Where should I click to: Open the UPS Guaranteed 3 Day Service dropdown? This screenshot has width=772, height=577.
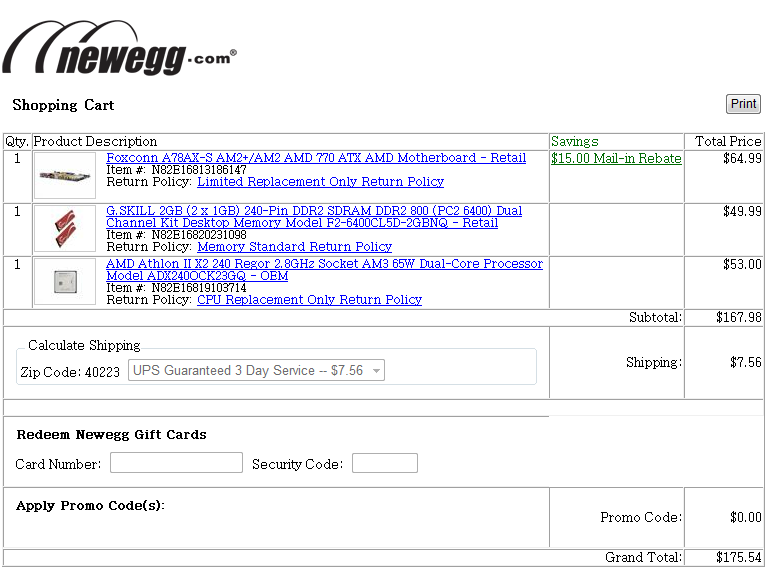click(x=256, y=370)
